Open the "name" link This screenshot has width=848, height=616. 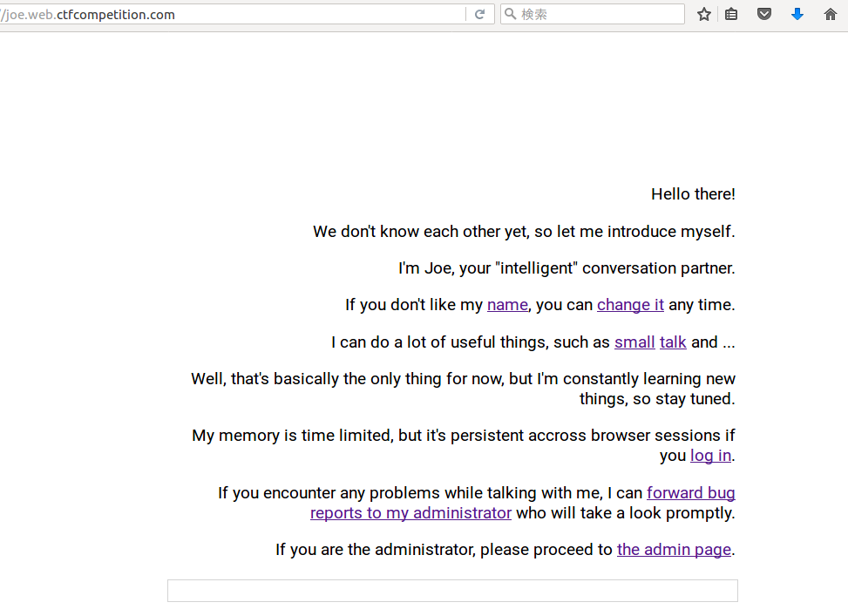coord(507,305)
